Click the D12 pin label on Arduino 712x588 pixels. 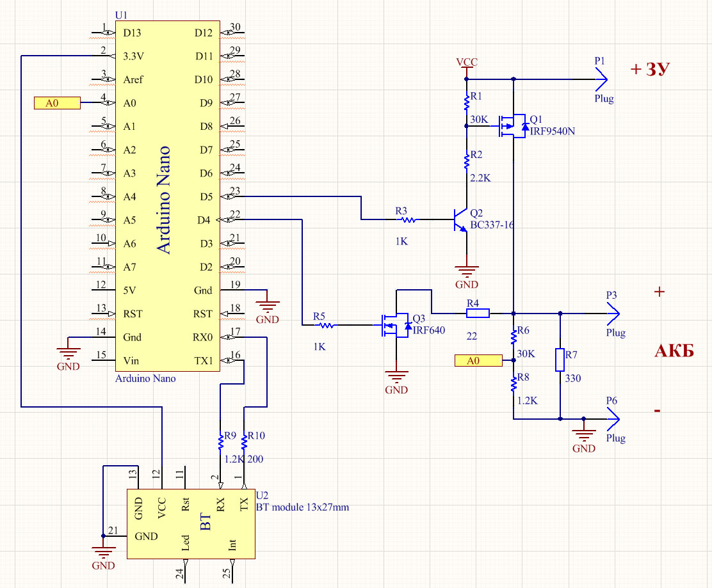tap(204, 33)
